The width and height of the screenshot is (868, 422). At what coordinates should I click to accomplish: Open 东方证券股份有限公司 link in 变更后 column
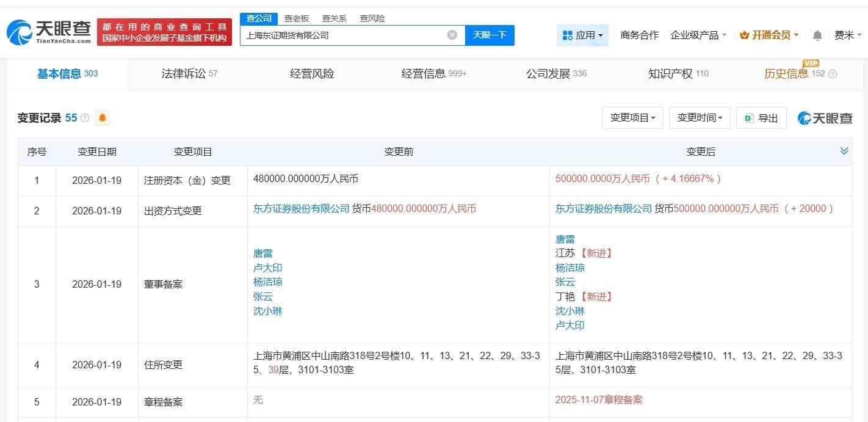pyautogui.click(x=604, y=209)
